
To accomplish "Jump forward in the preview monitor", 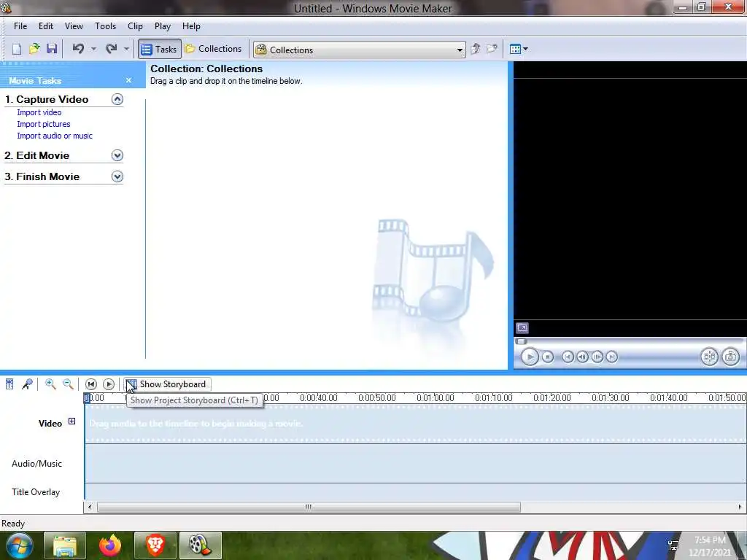I will tap(612, 357).
